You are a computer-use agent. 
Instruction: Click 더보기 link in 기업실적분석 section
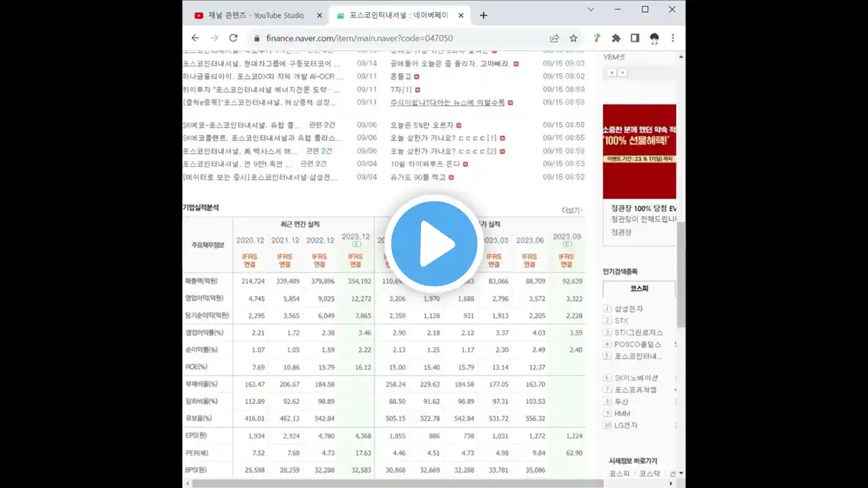pos(572,211)
